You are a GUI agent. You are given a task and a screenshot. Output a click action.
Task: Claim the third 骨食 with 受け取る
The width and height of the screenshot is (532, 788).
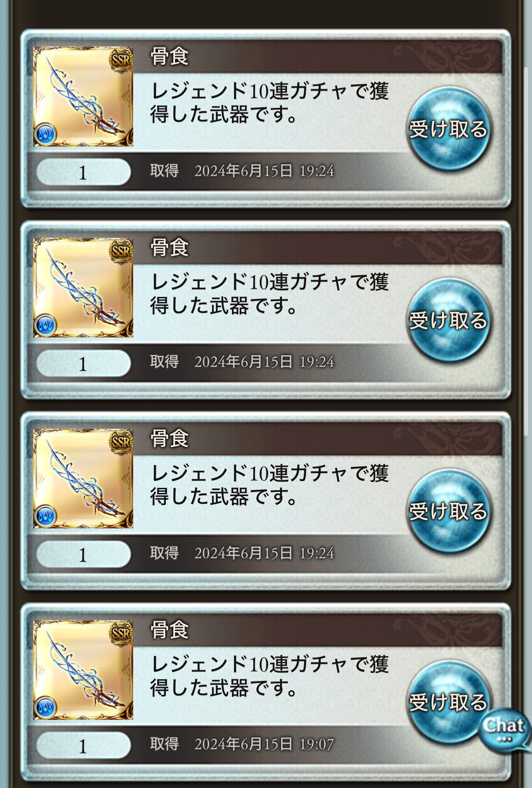pos(448,511)
